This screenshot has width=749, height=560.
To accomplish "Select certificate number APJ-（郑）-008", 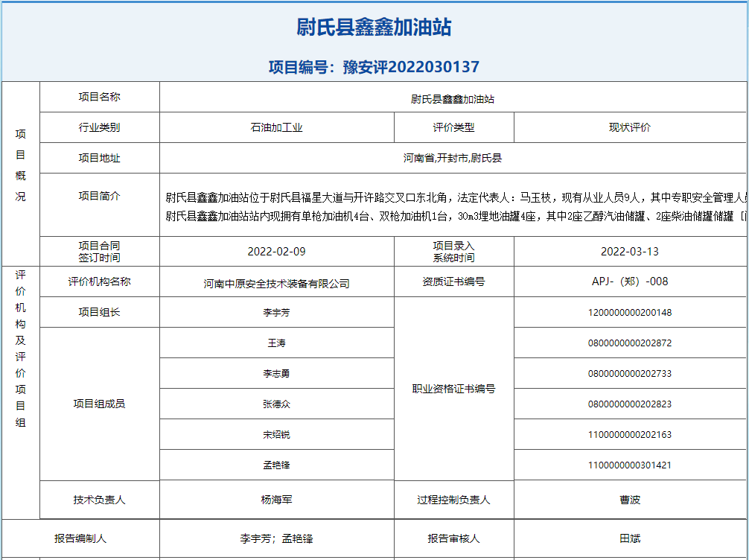I will (x=630, y=281).
